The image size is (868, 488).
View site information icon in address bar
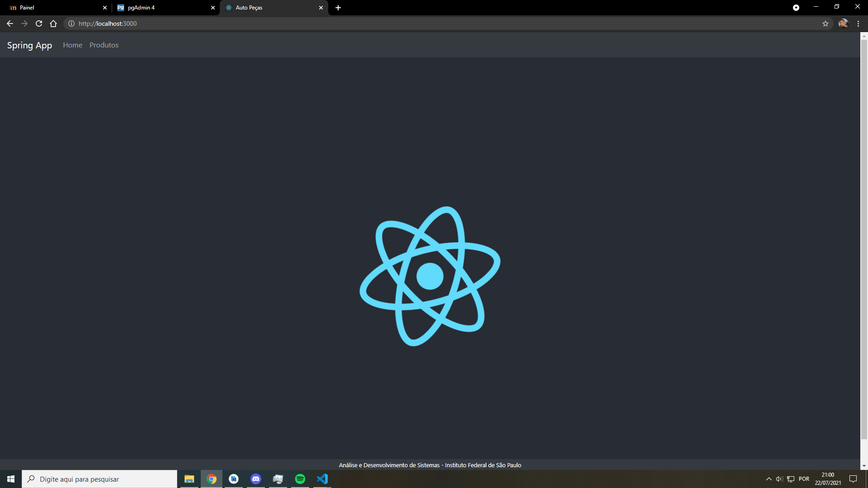(x=71, y=23)
